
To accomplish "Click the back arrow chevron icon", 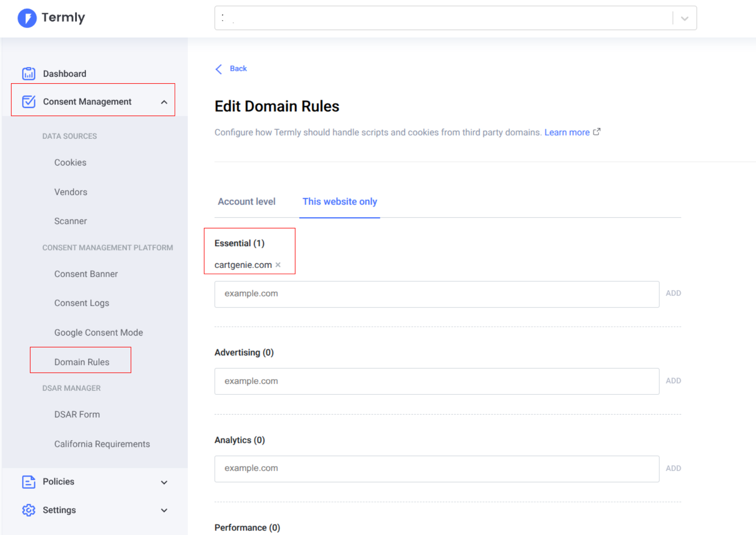I will click(x=219, y=69).
